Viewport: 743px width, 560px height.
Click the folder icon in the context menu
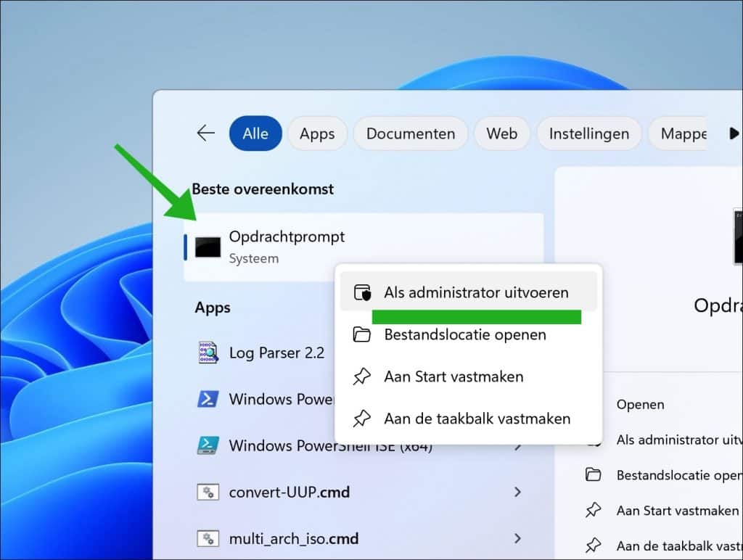click(x=362, y=334)
